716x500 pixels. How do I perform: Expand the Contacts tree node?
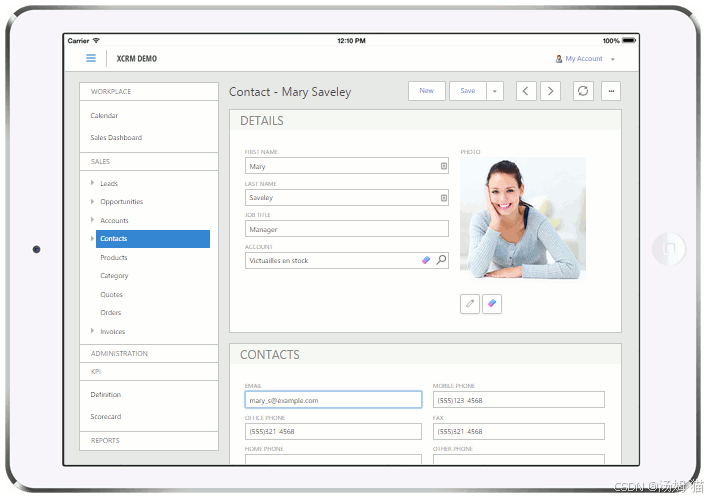click(x=92, y=238)
